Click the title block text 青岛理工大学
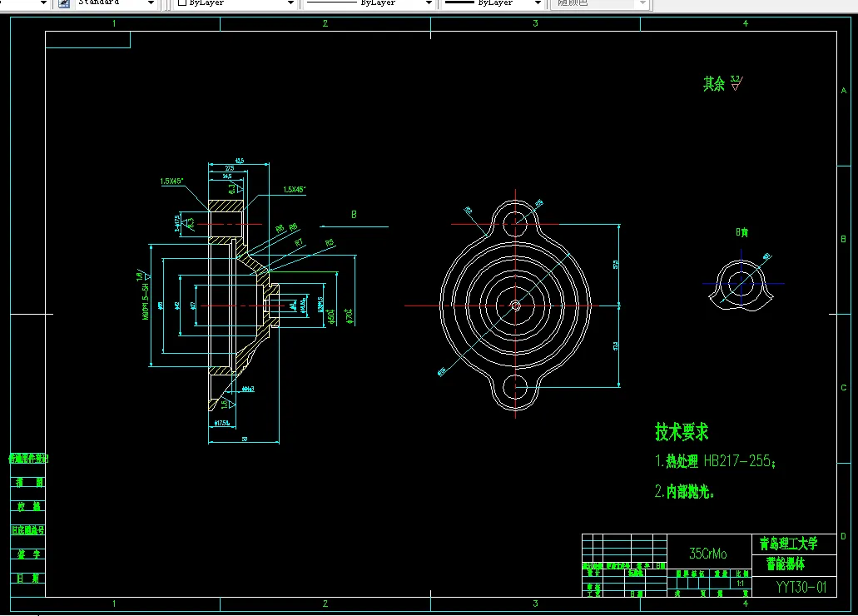 pyautogui.click(x=788, y=544)
